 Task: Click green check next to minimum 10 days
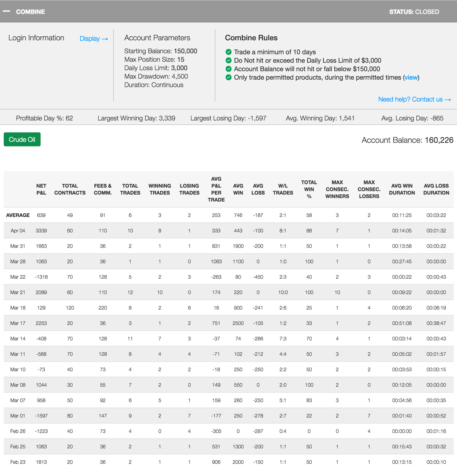[x=228, y=52]
